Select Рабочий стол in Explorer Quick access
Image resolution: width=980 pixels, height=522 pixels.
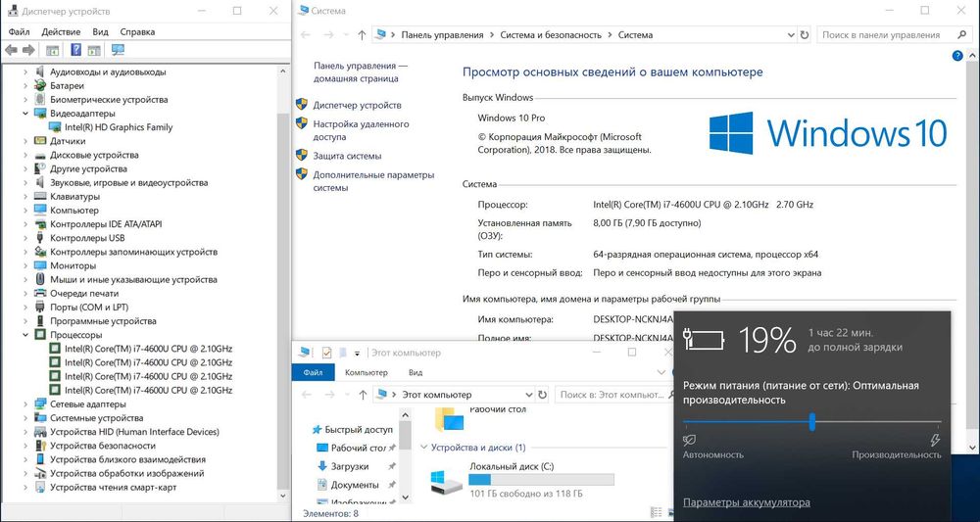(358, 448)
